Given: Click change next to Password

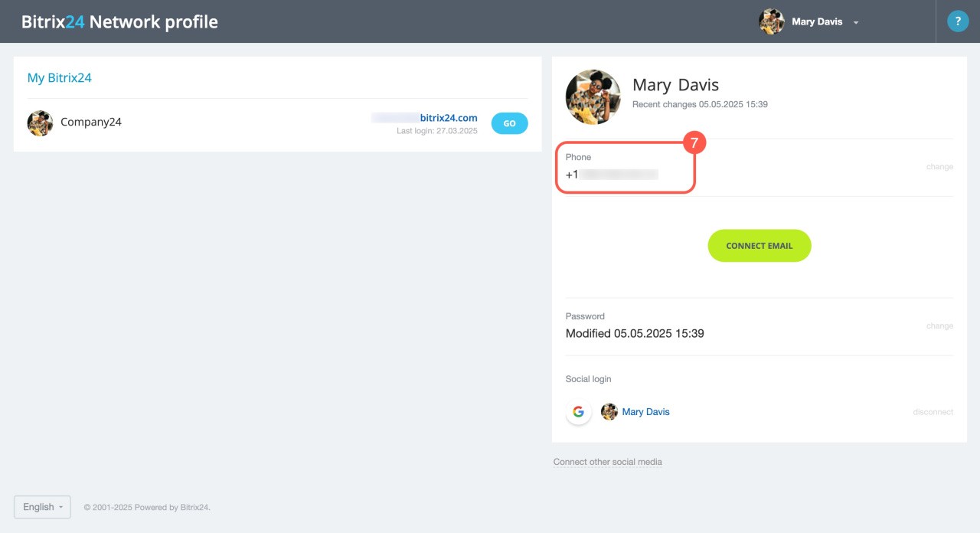Looking at the screenshot, I should click(x=939, y=326).
